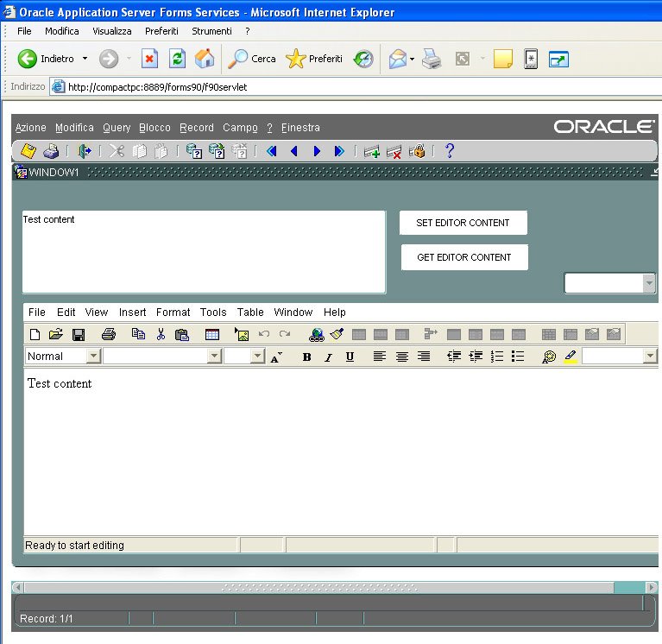
Task: Insert table icon in editor
Action: tap(212, 335)
